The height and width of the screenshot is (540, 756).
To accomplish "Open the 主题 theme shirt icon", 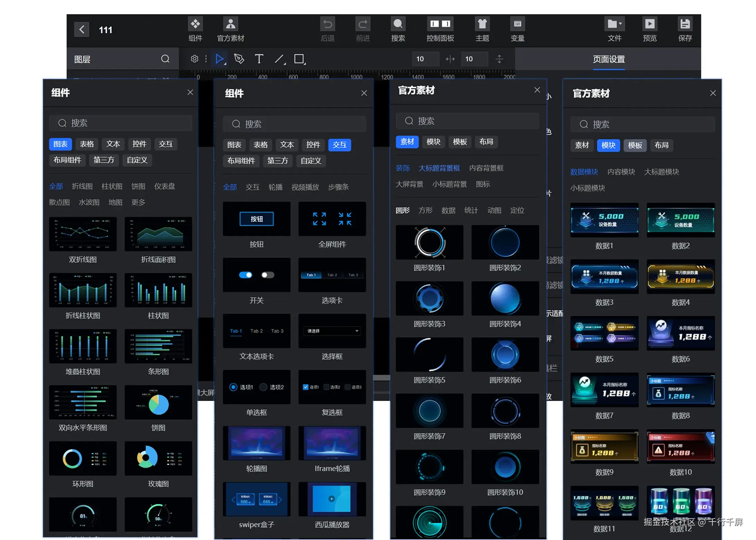I will [482, 24].
